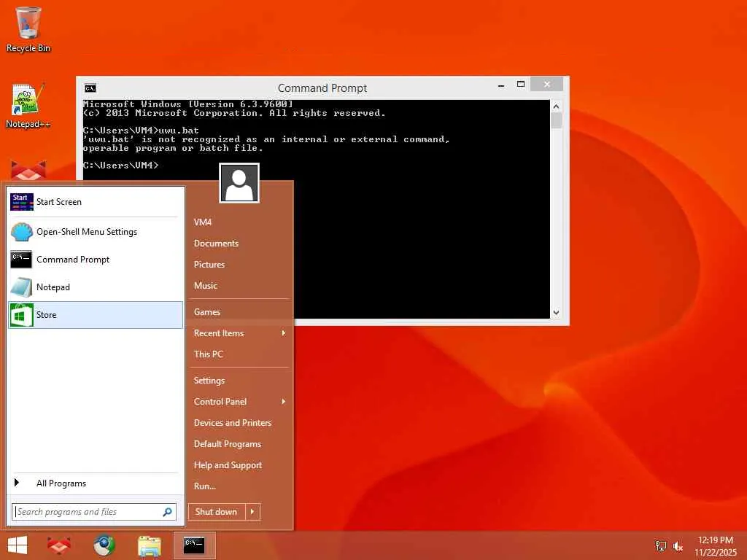Open File Explorer from the taskbar
The height and width of the screenshot is (560, 747).
[x=150, y=545]
